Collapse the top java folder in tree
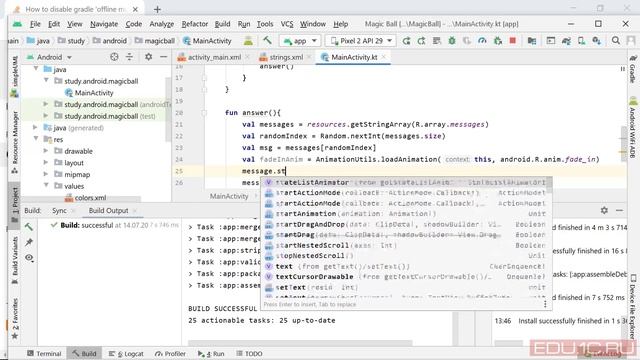Viewport: 640px width, 360px height. point(36,69)
